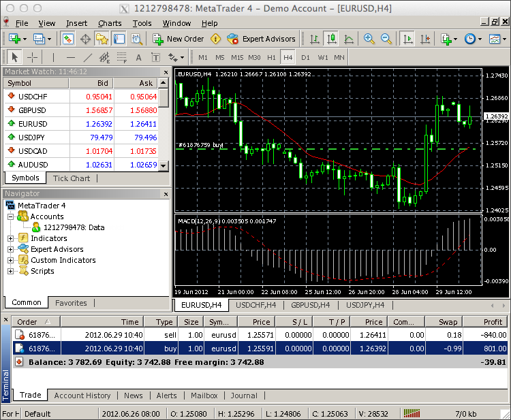Click the New Chart icon

(x=14, y=39)
